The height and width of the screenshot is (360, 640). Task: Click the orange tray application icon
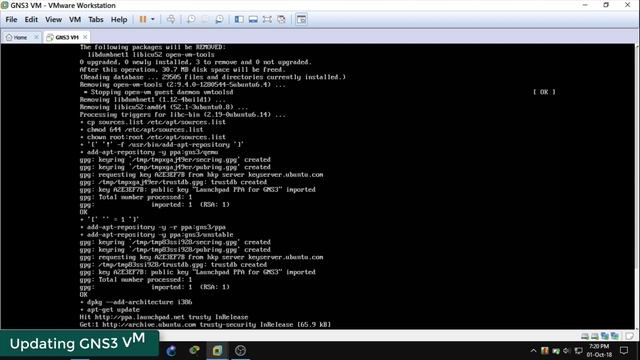pyautogui.click(x=544, y=351)
